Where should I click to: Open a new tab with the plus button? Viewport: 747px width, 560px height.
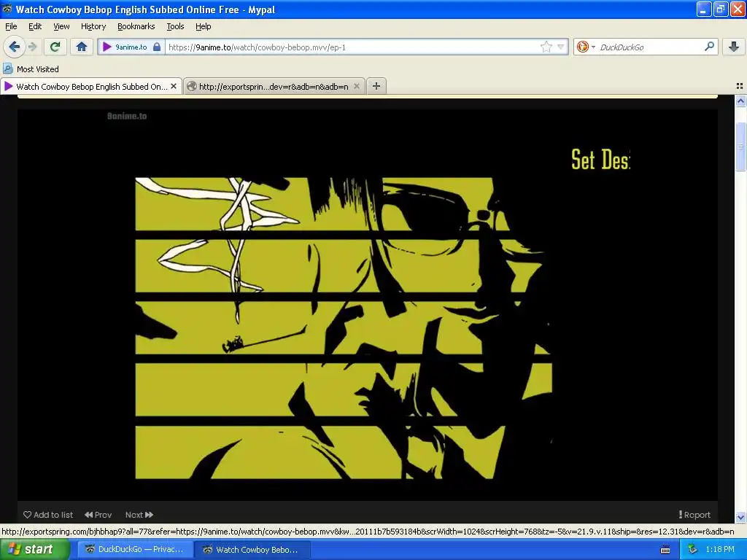(376, 86)
